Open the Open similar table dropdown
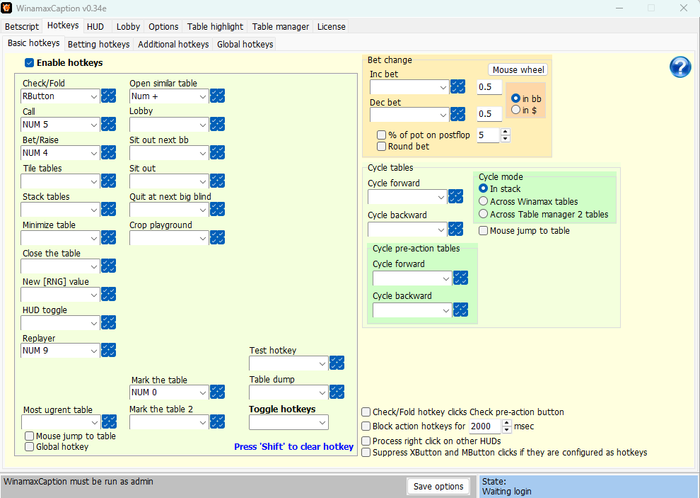This screenshot has width=700, height=498. (x=169, y=96)
